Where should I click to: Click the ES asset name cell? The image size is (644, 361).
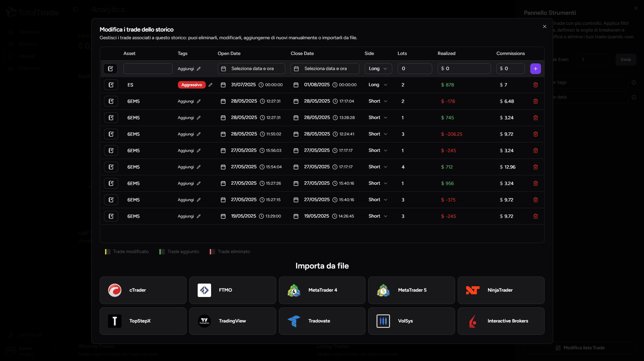coord(130,85)
